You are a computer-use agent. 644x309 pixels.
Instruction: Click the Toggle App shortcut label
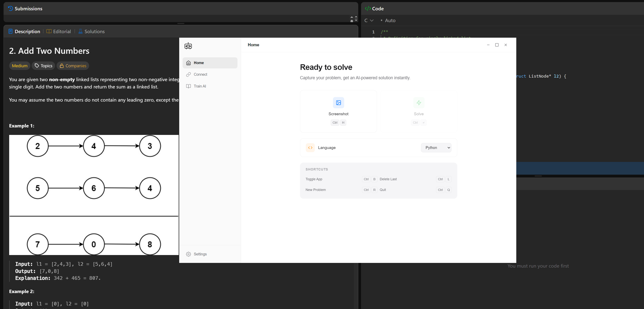click(x=314, y=179)
